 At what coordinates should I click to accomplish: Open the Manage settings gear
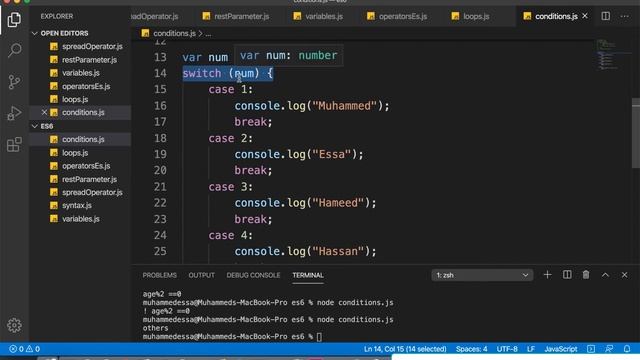(x=14, y=325)
